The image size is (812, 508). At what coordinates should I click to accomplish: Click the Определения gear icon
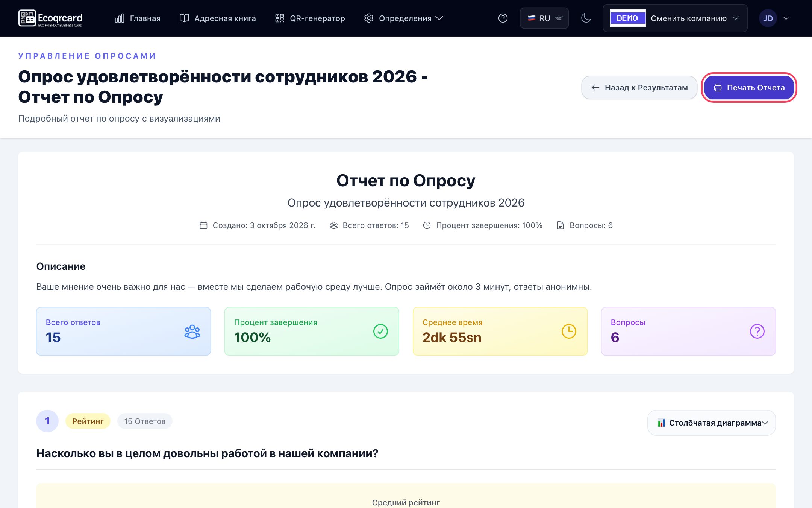point(369,18)
